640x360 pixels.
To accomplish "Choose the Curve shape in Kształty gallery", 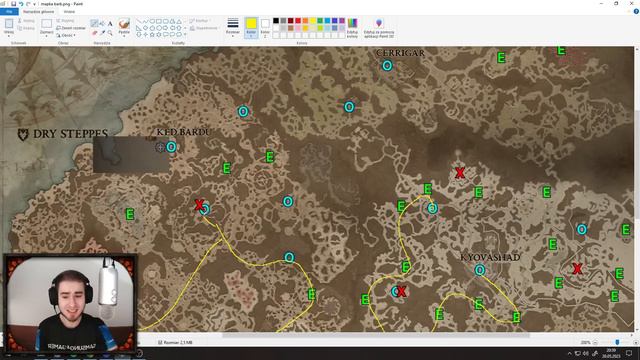I will pos(145,21).
